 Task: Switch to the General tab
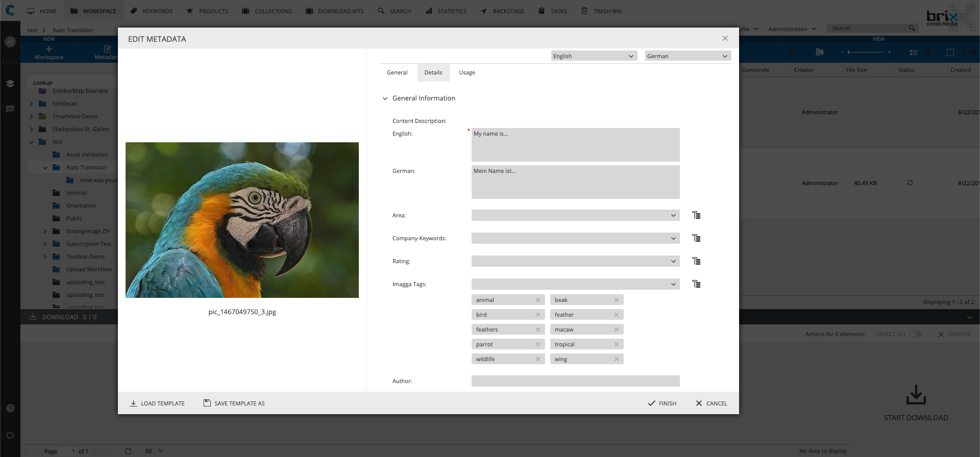[x=397, y=72]
